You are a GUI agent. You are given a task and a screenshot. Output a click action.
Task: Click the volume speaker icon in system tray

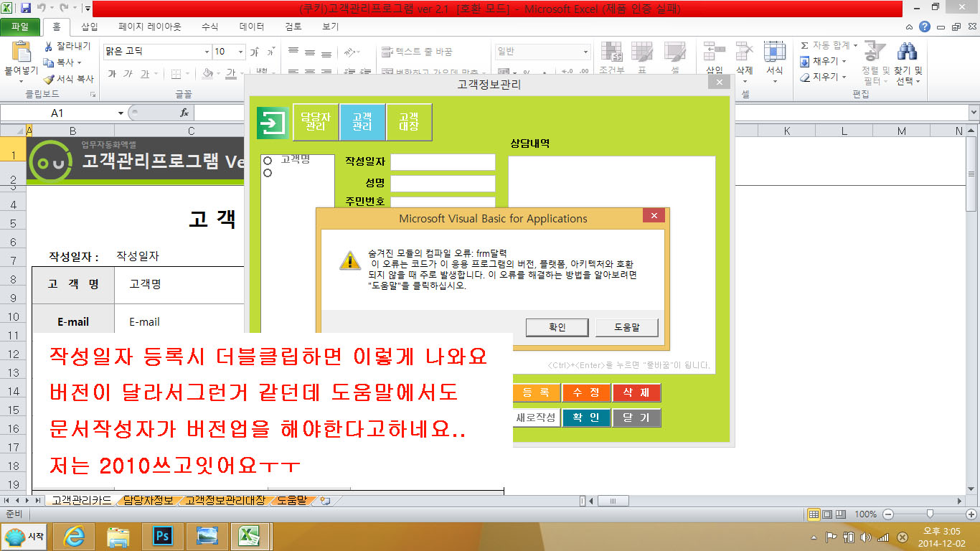pyautogui.click(x=865, y=537)
